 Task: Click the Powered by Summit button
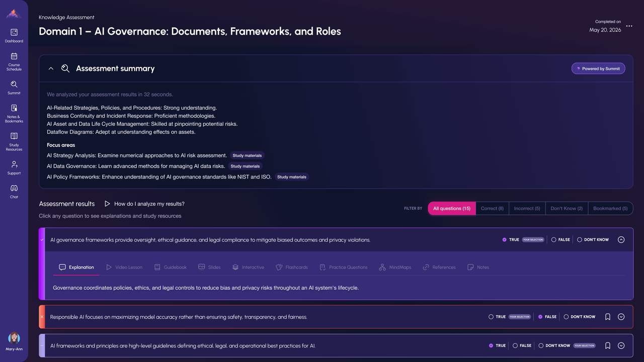click(x=598, y=68)
